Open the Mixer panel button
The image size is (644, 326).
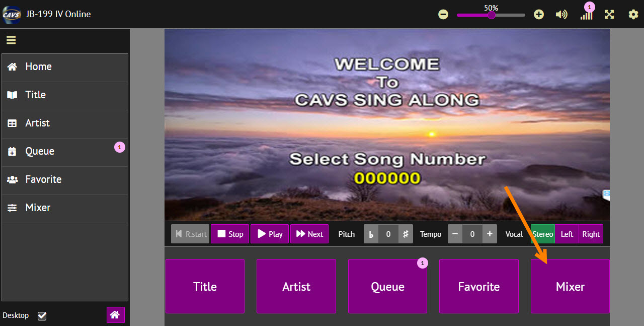pos(570,286)
